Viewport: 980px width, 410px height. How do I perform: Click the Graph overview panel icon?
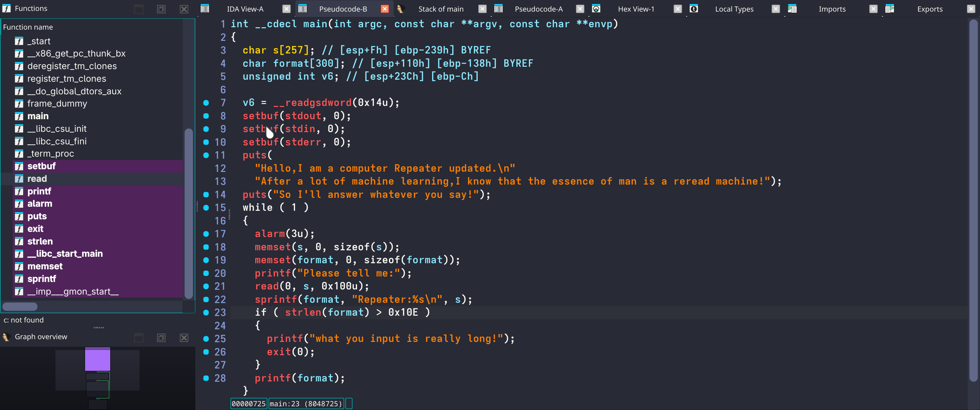coord(6,337)
